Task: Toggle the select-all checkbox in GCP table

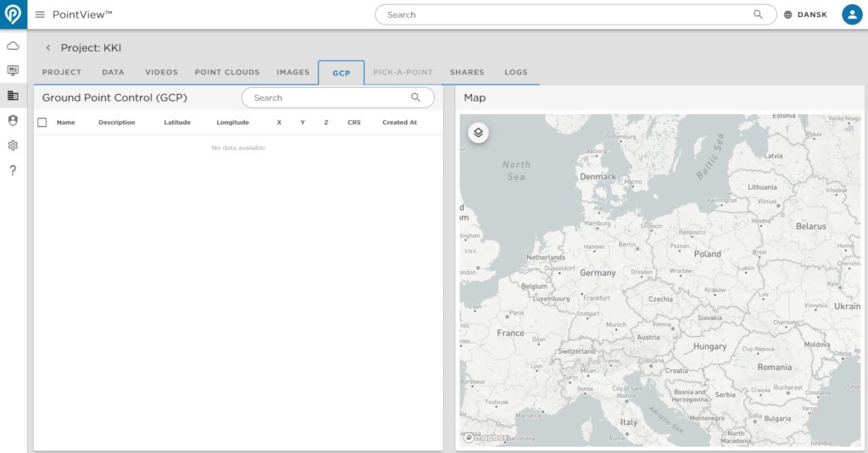Action: point(42,123)
